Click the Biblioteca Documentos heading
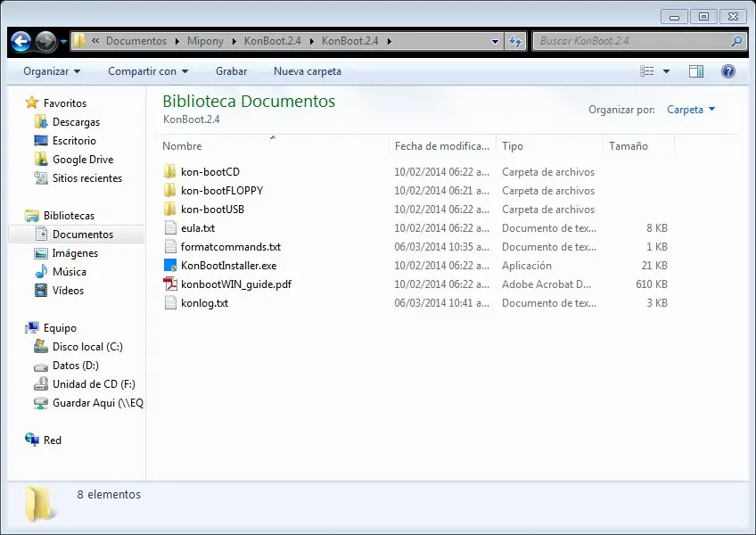 click(x=249, y=102)
